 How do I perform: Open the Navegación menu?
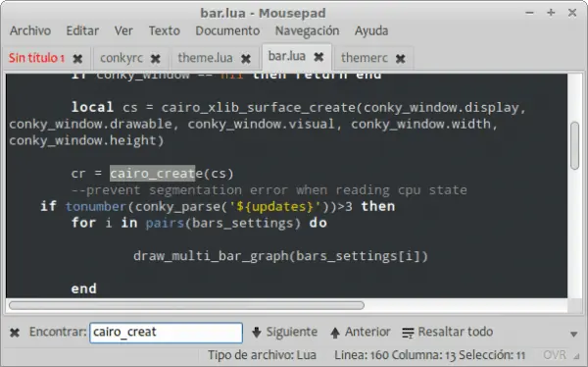pos(307,30)
